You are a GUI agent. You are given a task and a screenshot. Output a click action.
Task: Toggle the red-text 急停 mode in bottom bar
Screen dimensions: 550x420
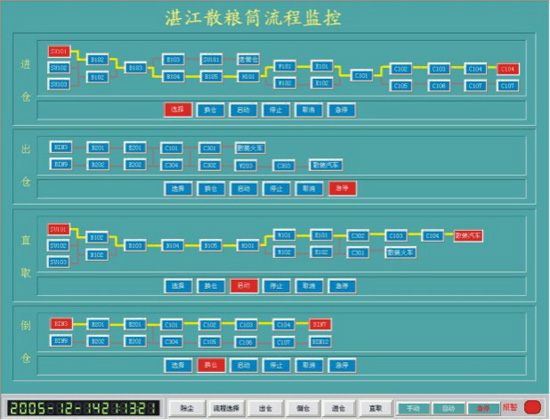[x=483, y=408]
